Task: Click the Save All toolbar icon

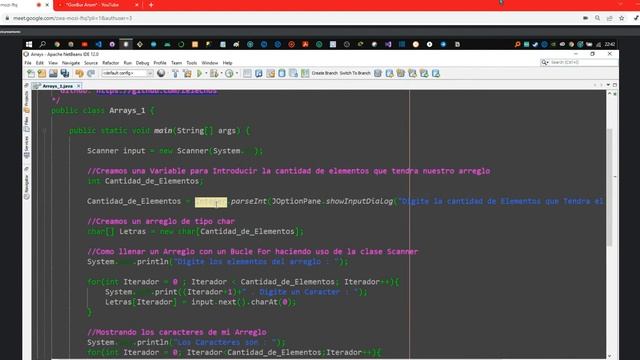Action: point(65,73)
